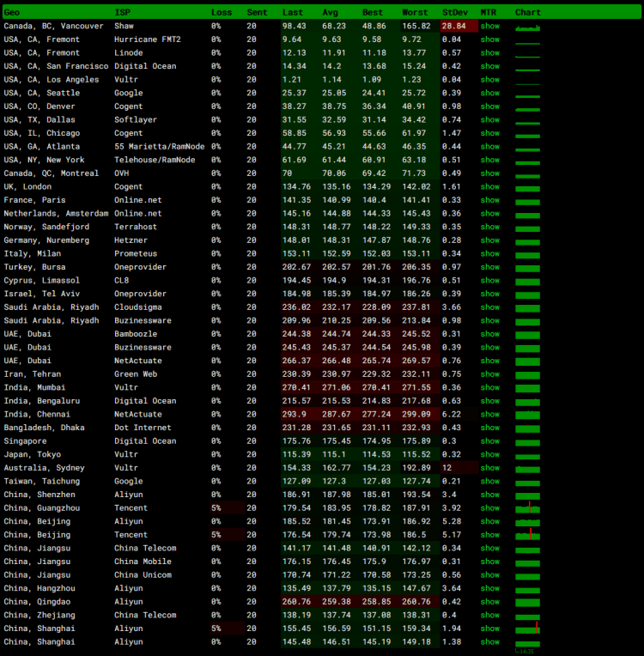Open India, Mumbai Vultr chart
The width and height of the screenshot is (644, 656).
tap(528, 388)
